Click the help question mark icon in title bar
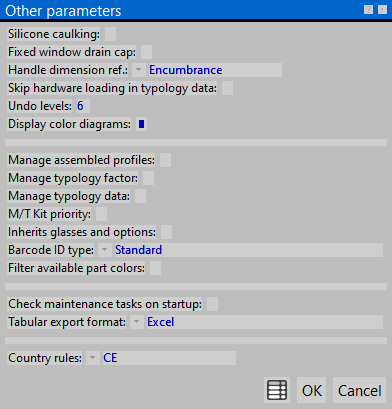Screen dimensions: 392x409 (x=368, y=10)
